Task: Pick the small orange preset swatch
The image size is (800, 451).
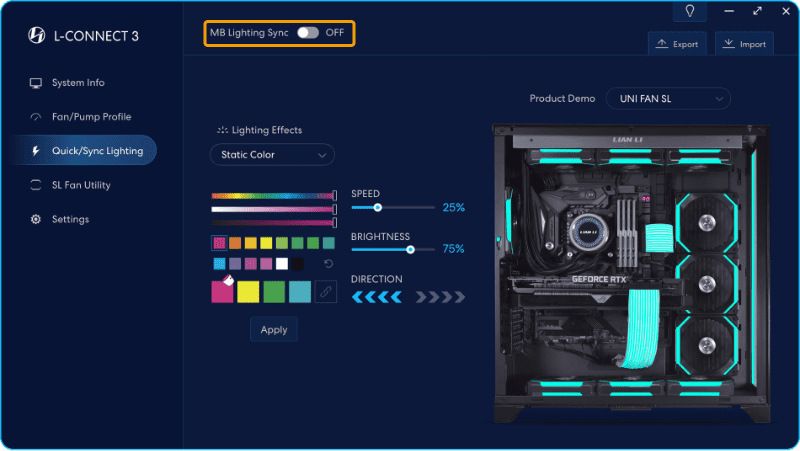Action: [x=235, y=243]
